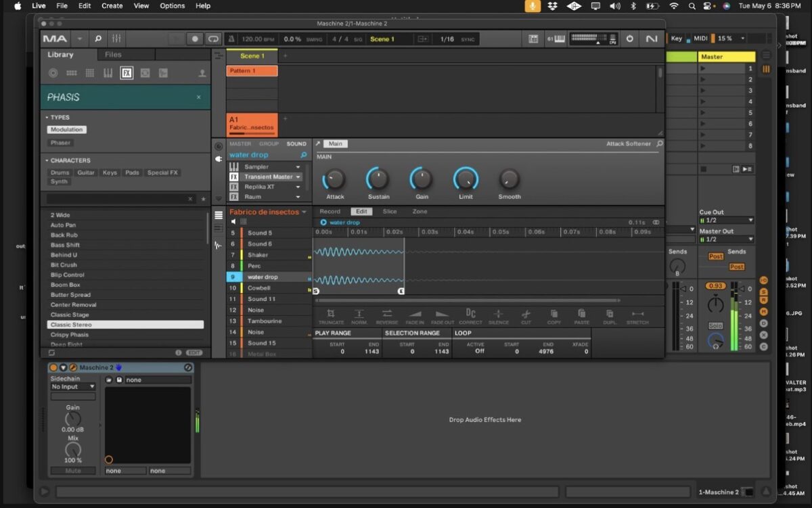The image size is (812, 508).
Task: Select the Synth character tag
Action: [59, 181]
